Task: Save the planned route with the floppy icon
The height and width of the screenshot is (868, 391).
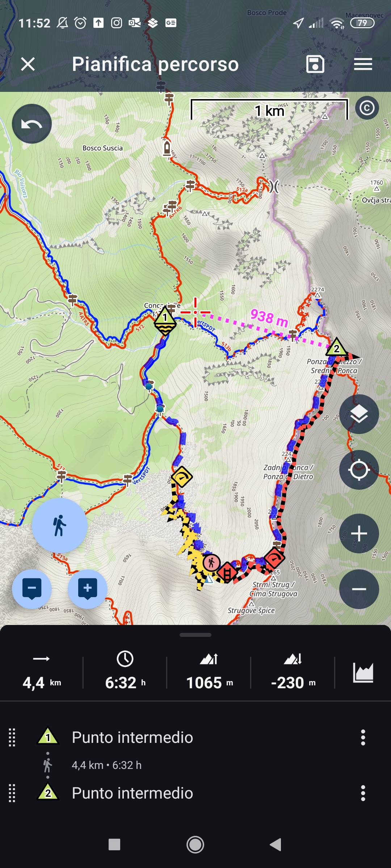Action: 315,64
